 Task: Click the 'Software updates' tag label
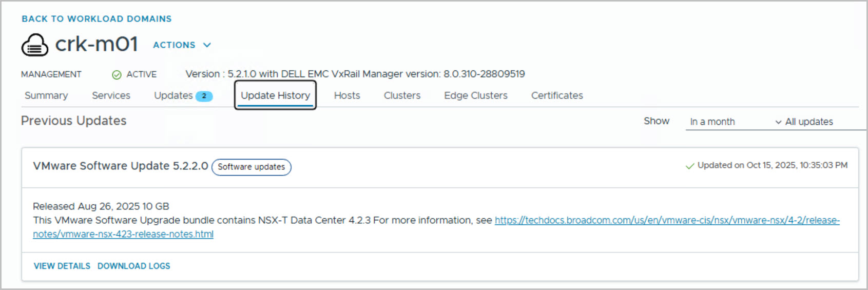251,167
